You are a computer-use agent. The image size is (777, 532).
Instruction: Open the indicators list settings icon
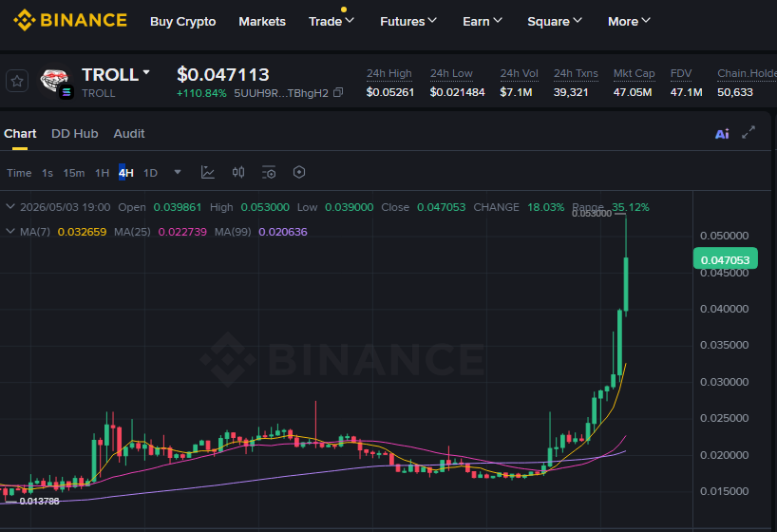(269, 172)
